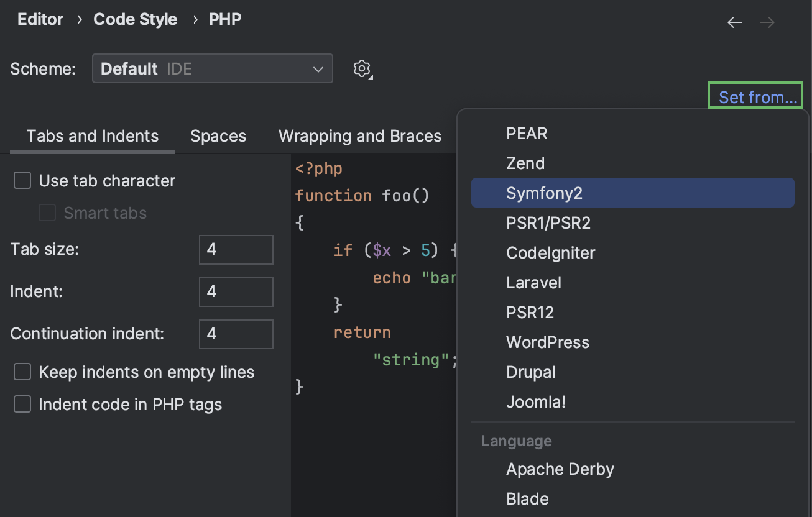
Task: Enable Use tab character checkbox
Action: pos(22,181)
